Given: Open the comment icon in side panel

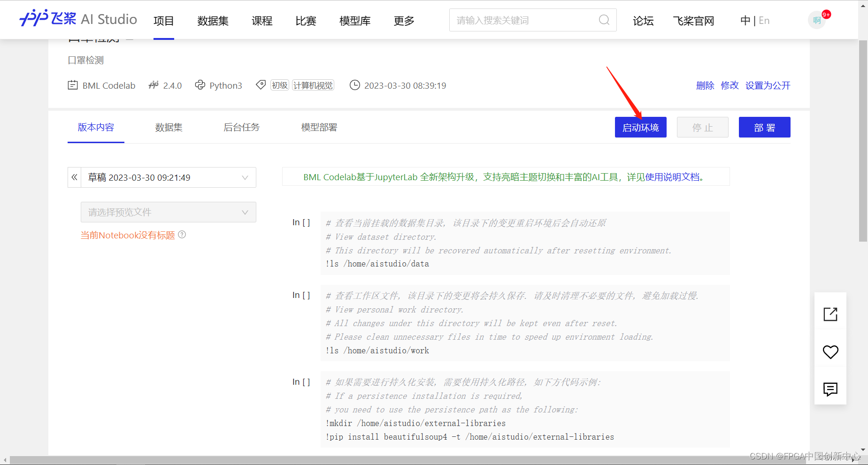Looking at the screenshot, I should coord(830,389).
